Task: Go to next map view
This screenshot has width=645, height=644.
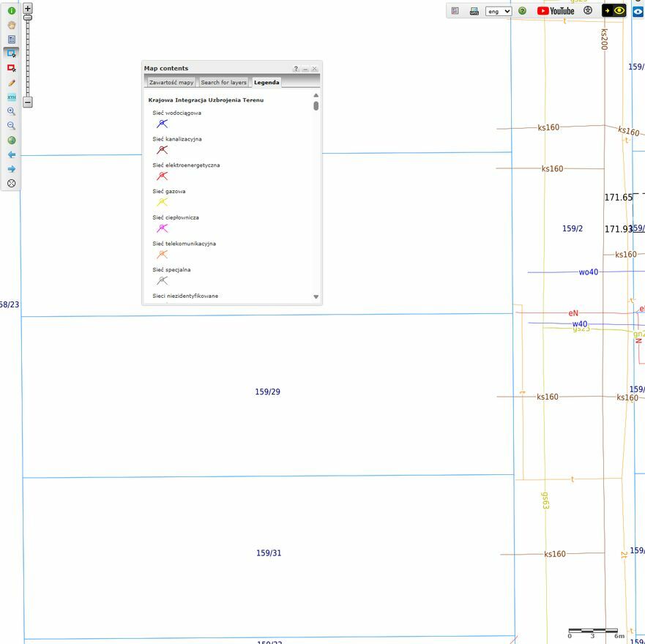Action: pyautogui.click(x=12, y=169)
